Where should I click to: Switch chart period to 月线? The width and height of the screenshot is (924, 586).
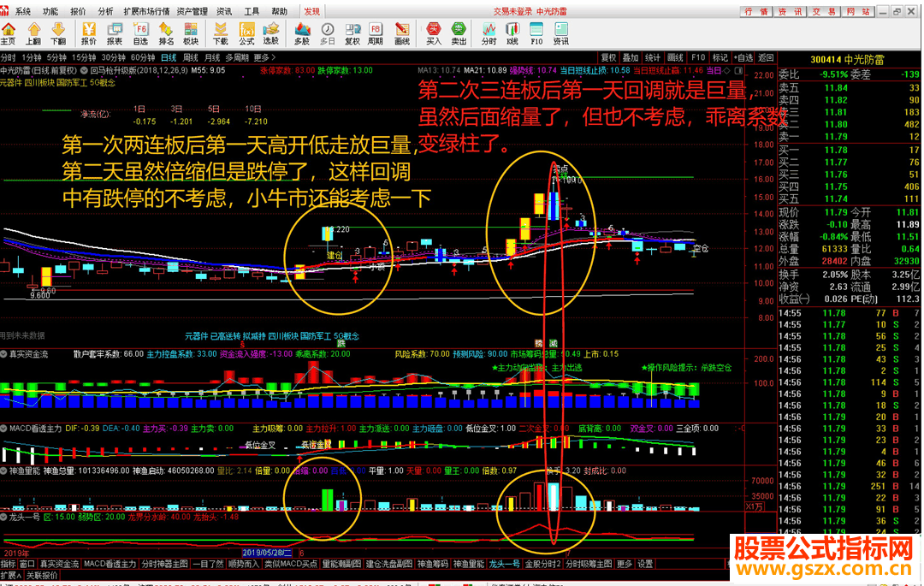click(212, 57)
